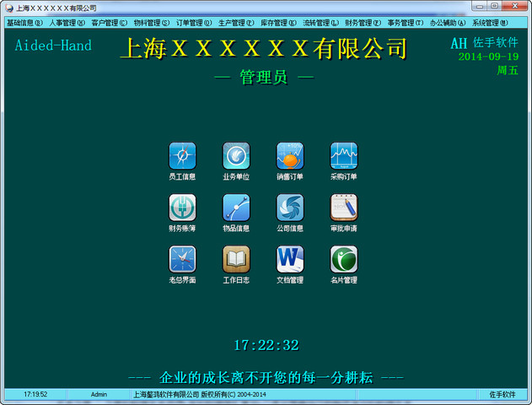Click the clock display 17:22:32
Screen dimensions: 532x405
tap(266, 345)
